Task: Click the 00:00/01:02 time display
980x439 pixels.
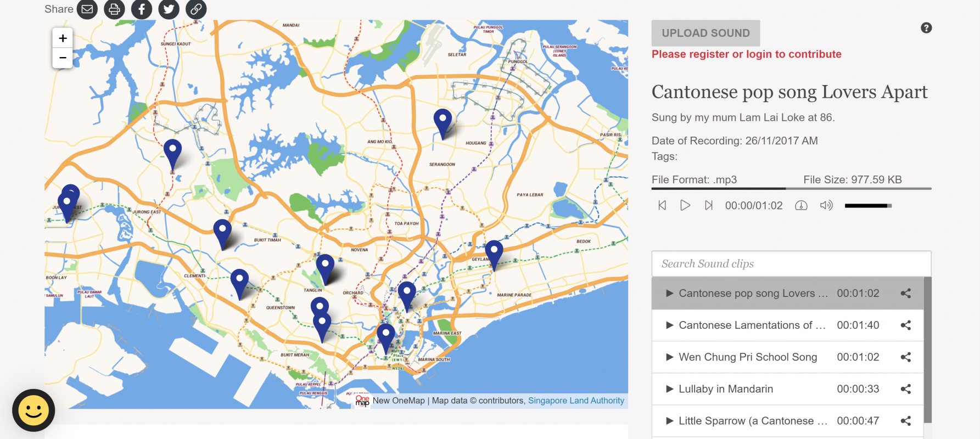Action: [754, 206]
